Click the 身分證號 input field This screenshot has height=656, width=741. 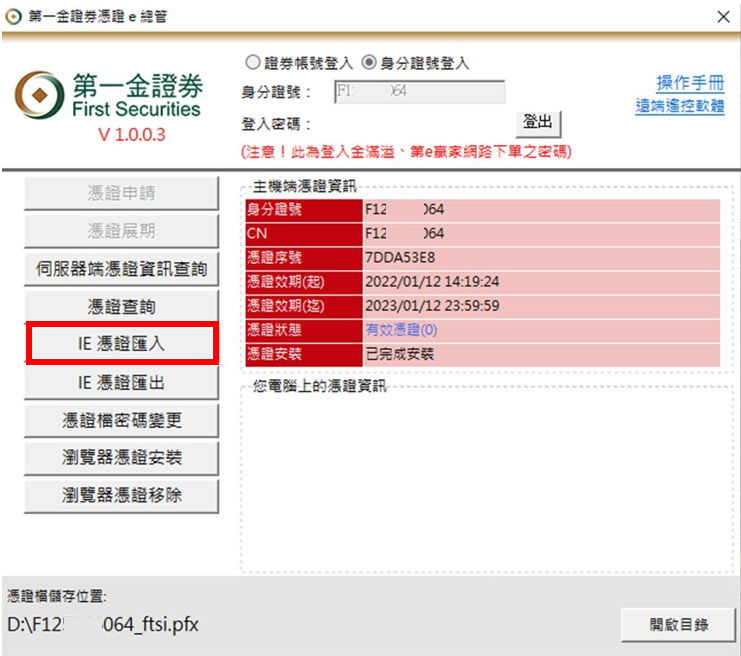click(x=419, y=92)
